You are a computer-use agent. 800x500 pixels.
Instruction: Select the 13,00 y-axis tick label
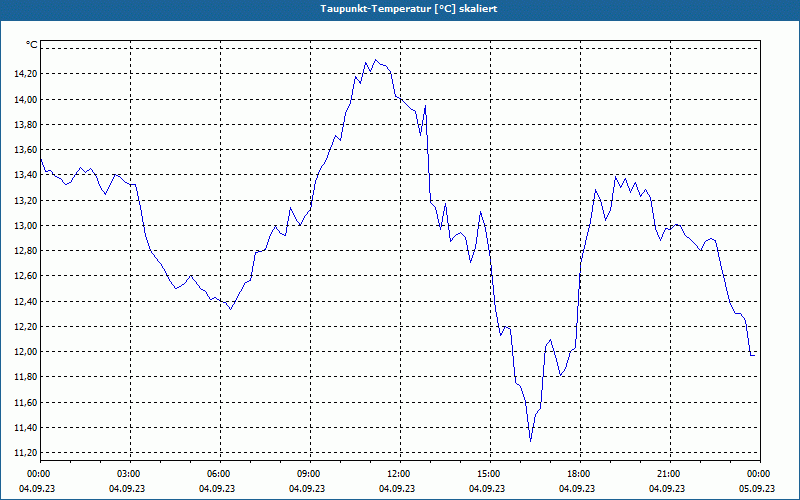(x=26, y=226)
